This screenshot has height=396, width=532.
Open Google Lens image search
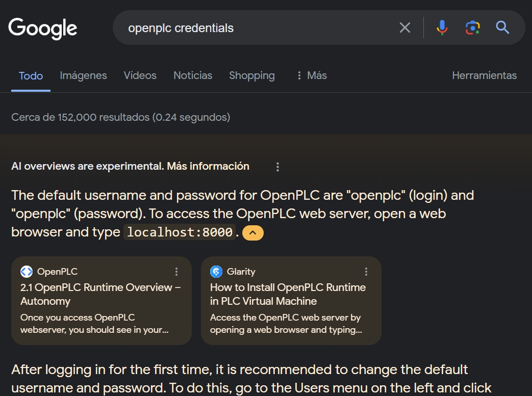(x=472, y=28)
